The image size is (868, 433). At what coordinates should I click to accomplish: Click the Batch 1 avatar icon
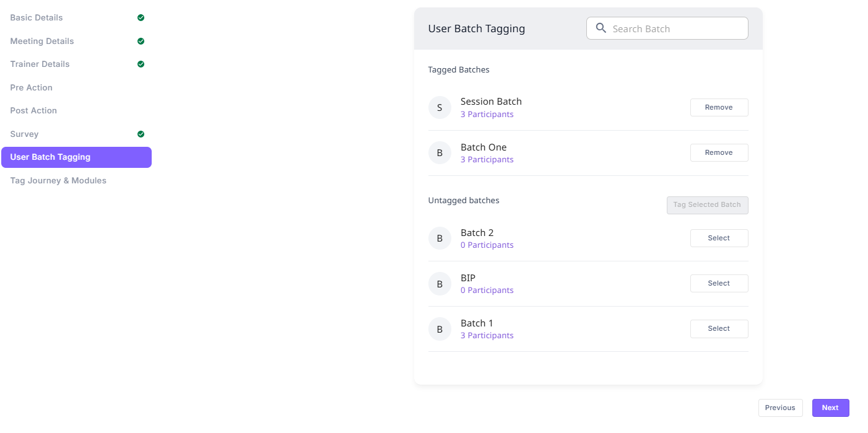click(440, 329)
